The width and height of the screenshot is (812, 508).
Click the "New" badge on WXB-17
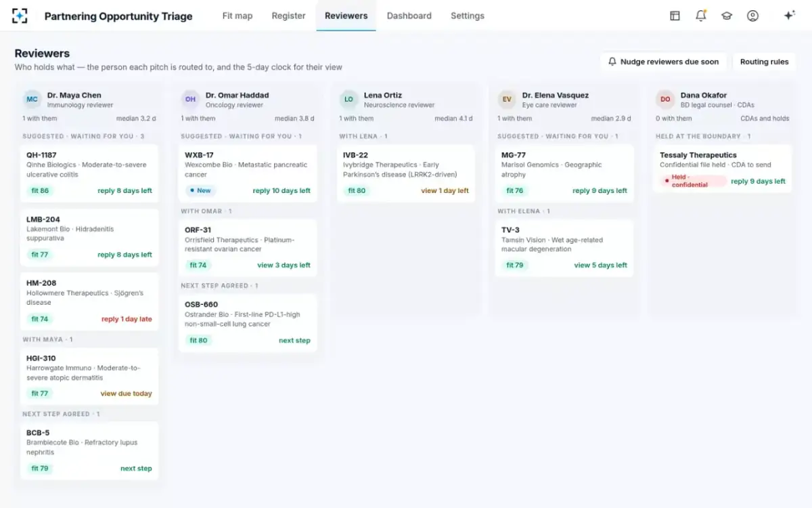tap(200, 191)
